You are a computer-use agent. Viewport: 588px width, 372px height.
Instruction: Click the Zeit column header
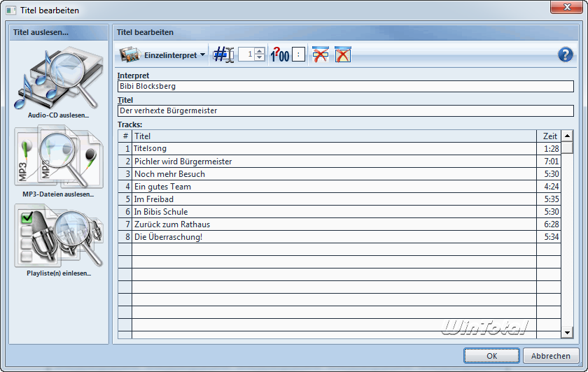[549, 136]
